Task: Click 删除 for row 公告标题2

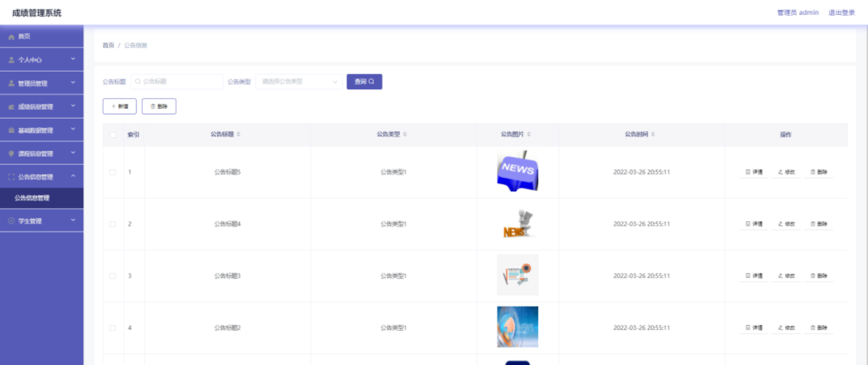Action: coord(819,328)
